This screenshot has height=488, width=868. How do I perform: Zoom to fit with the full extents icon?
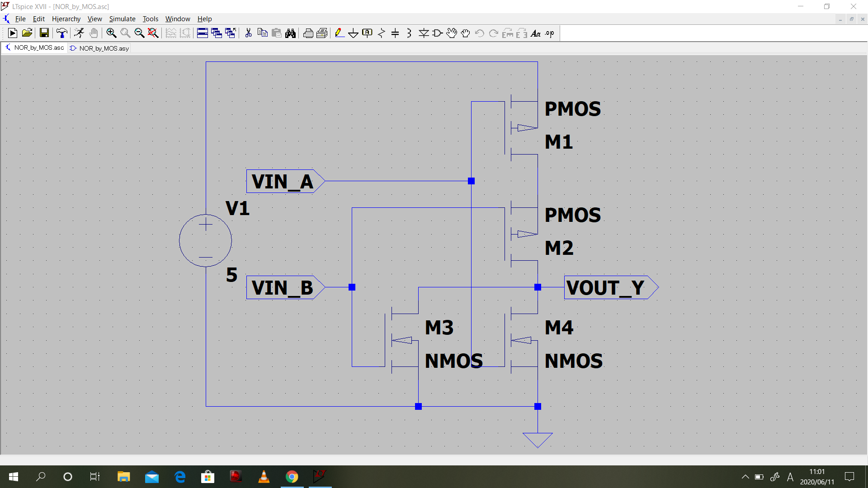pos(153,33)
